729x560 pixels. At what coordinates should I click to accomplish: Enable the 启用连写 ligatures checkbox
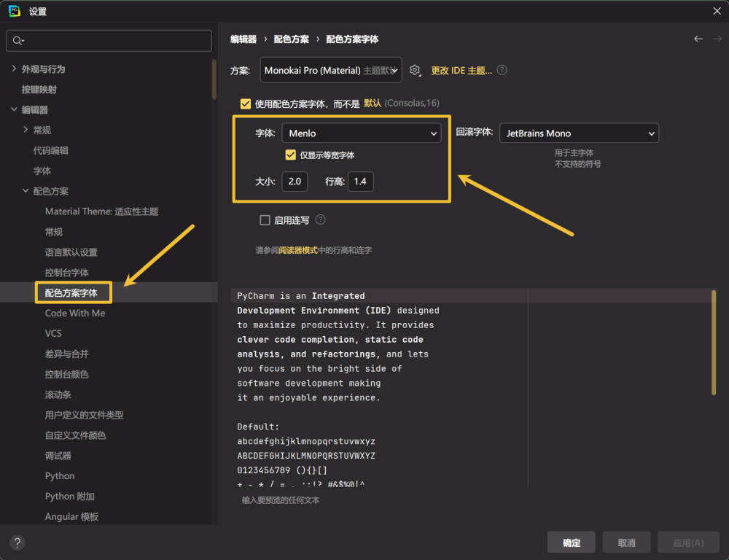265,220
